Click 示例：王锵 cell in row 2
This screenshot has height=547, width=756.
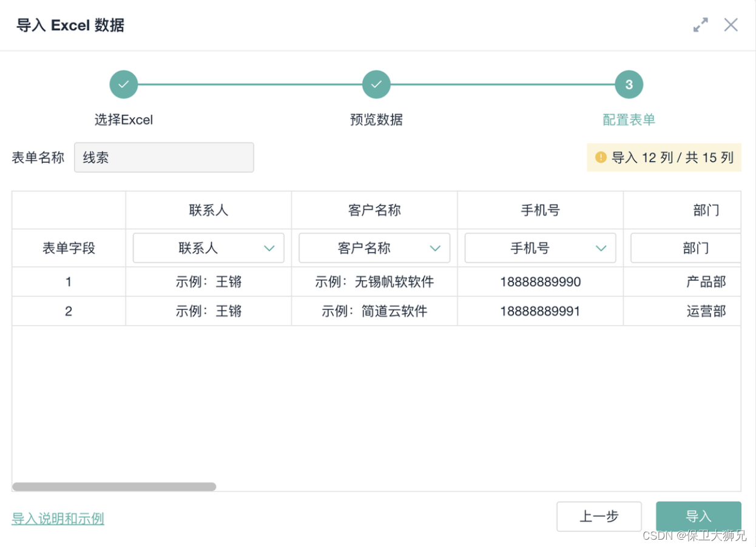tap(209, 311)
